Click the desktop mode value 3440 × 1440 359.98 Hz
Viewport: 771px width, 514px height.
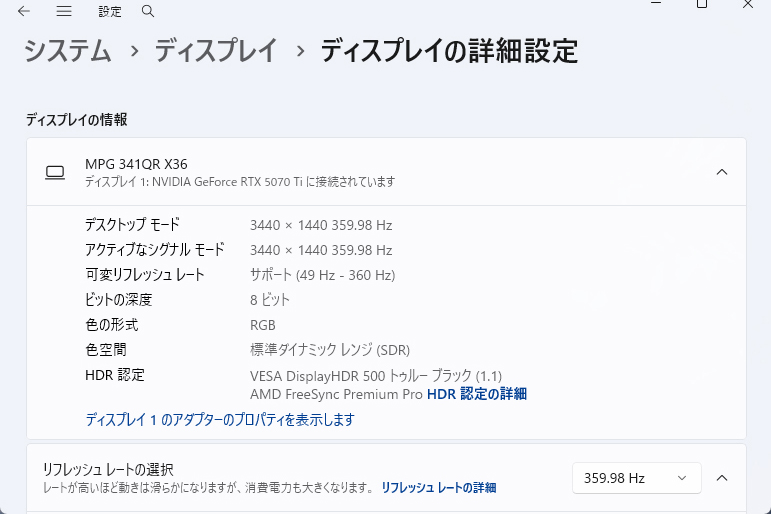321,225
